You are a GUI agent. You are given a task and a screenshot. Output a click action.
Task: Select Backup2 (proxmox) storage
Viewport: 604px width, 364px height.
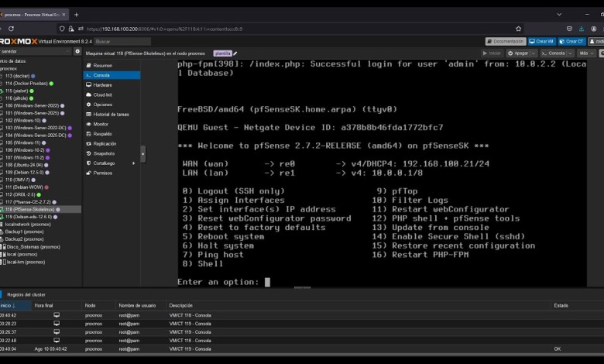(24, 239)
